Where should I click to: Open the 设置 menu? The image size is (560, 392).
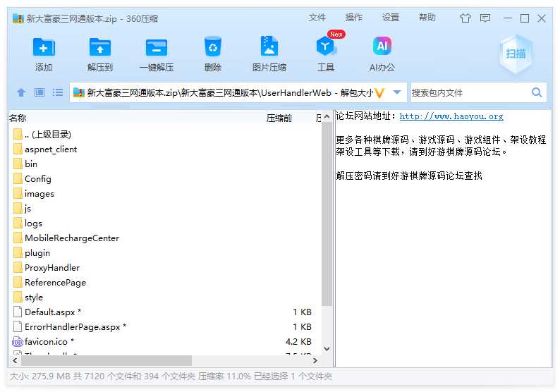click(x=391, y=18)
